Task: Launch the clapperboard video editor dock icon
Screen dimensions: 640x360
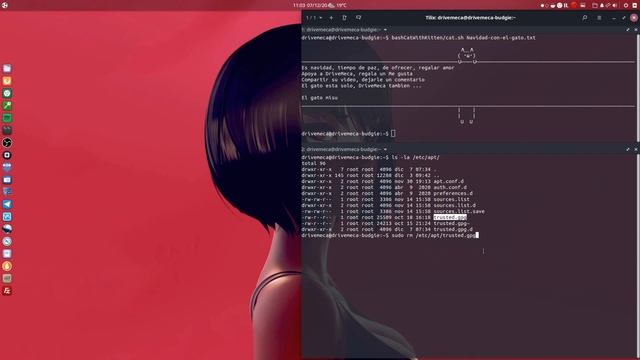Action: (x=7, y=130)
